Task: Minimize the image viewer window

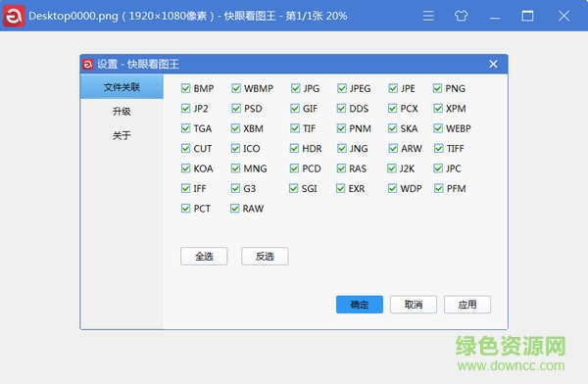Action: pos(495,17)
